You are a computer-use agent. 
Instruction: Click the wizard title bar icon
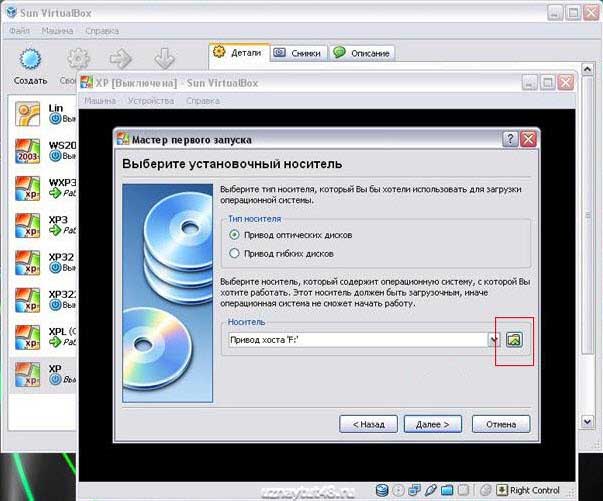123,139
